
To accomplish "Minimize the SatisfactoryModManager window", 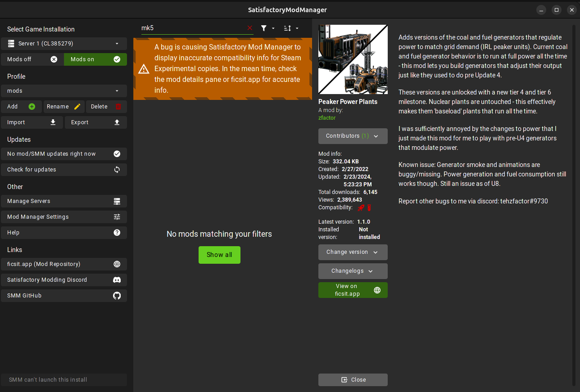I will coord(542,9).
